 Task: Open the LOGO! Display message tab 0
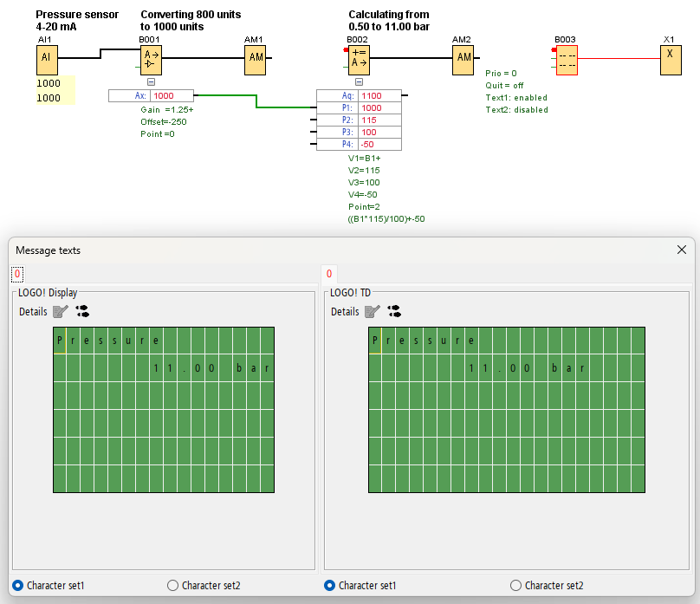coord(17,274)
